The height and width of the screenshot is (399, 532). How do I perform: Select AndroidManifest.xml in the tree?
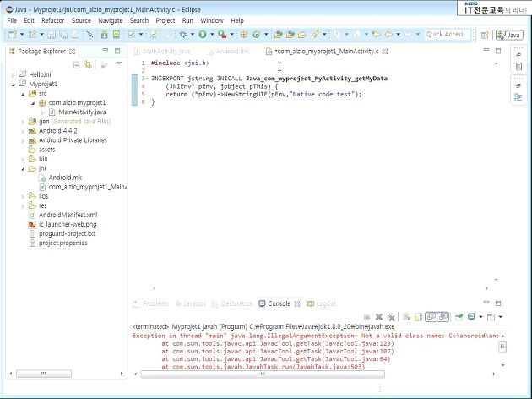[68, 215]
